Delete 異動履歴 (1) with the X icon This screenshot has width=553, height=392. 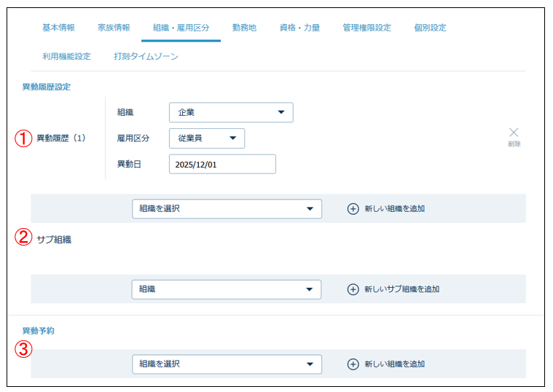click(514, 133)
